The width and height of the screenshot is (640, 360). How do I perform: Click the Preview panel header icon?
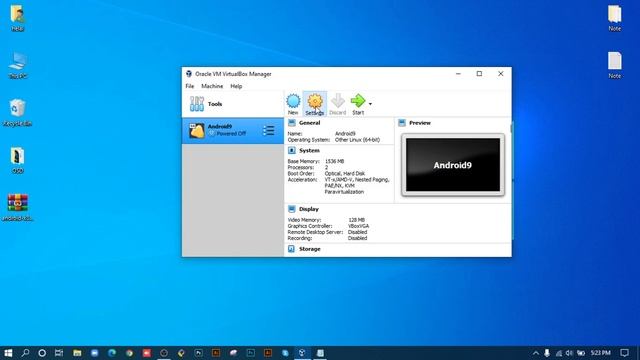402,123
